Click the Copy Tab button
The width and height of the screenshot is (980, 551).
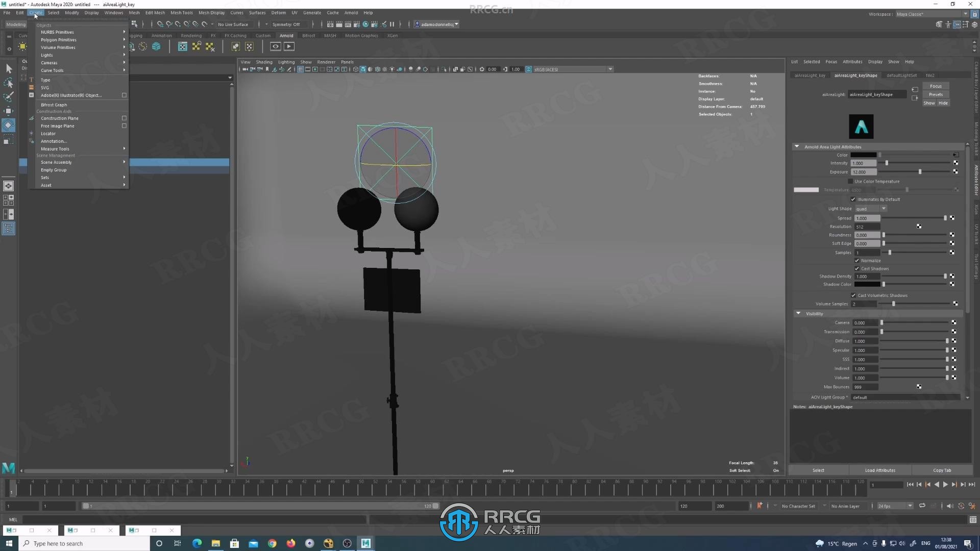[x=942, y=470]
